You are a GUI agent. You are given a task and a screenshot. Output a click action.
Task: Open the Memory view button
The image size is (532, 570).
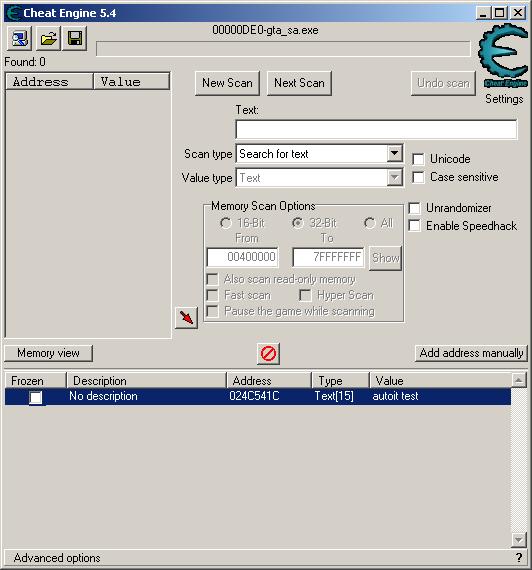[48, 353]
